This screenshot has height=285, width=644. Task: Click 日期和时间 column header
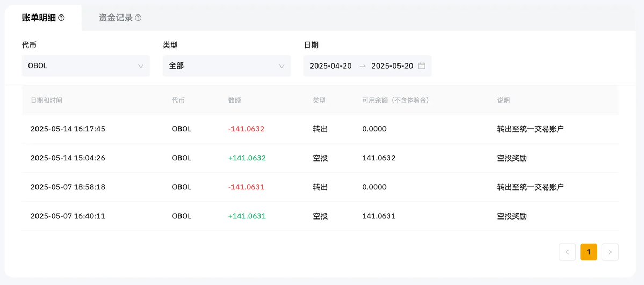pyautogui.click(x=46, y=100)
